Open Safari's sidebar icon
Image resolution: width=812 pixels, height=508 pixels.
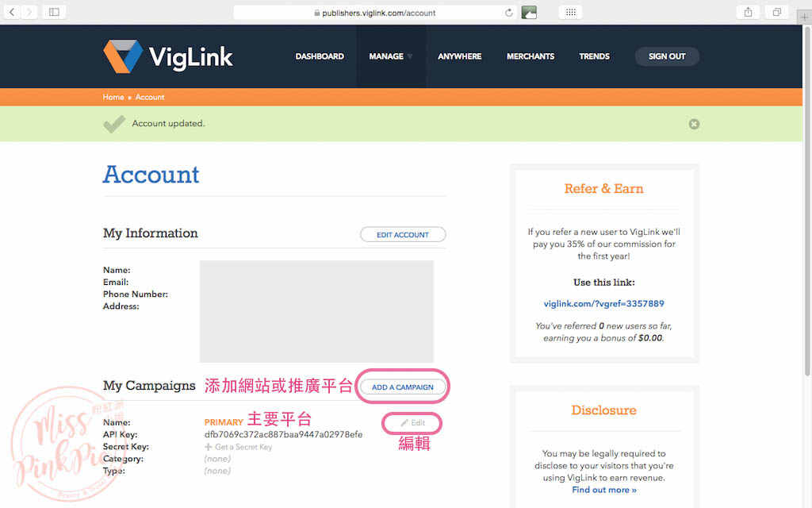(x=54, y=12)
